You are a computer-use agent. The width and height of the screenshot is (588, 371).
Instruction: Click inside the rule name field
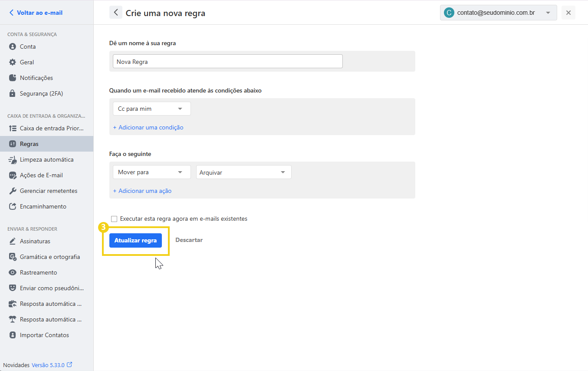click(227, 61)
